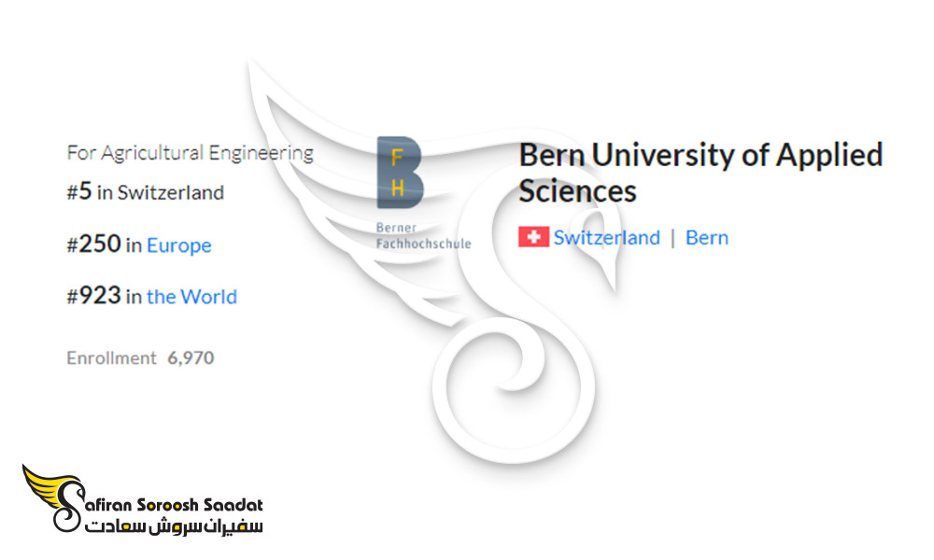The image size is (934, 560).
Task: Click the Persian text in the logo
Action: click(x=174, y=526)
